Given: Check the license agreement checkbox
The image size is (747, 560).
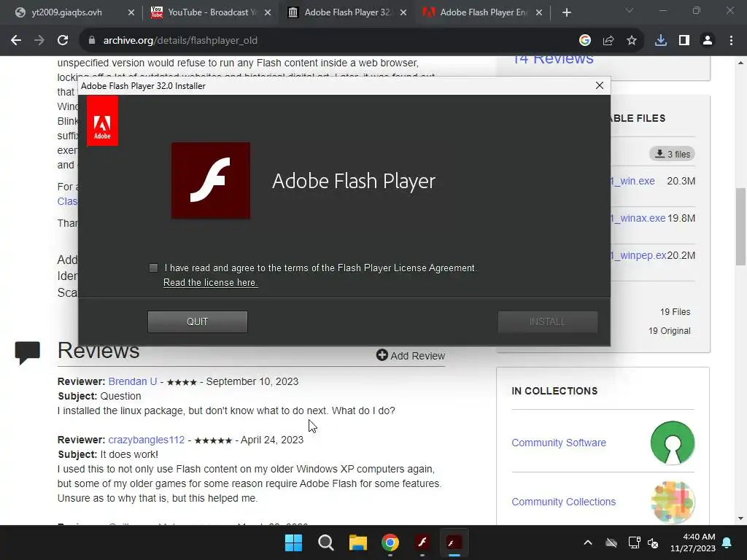Looking at the screenshot, I should (153, 268).
